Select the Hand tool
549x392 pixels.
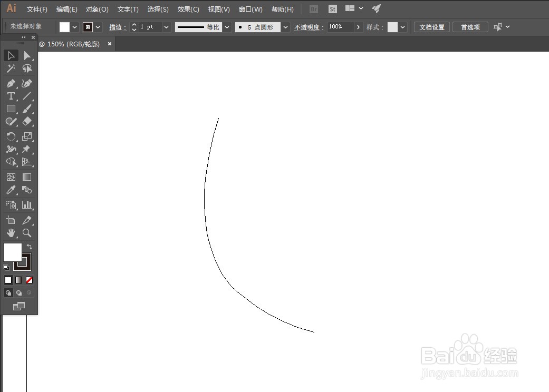[x=11, y=233]
